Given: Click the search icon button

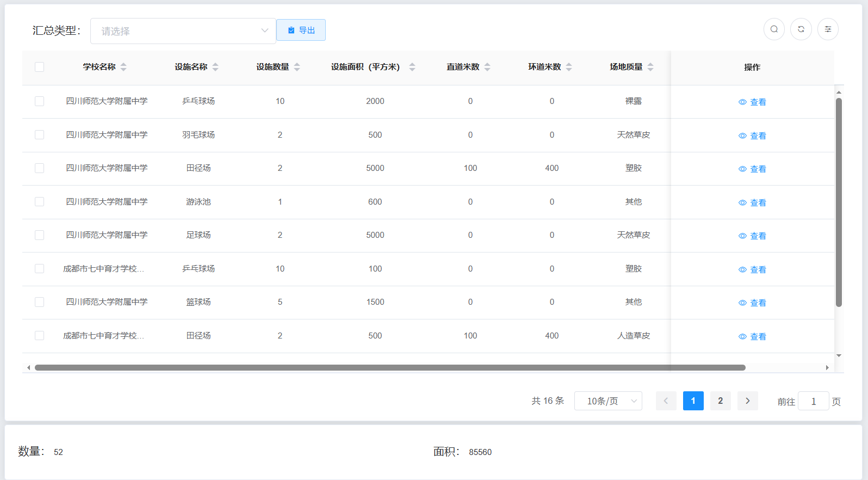Looking at the screenshot, I should click(774, 29).
